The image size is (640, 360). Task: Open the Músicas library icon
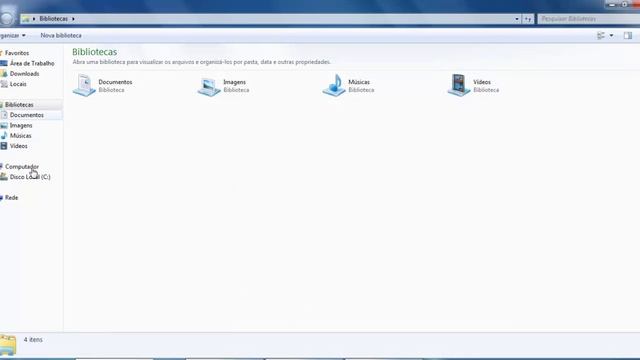[334, 85]
